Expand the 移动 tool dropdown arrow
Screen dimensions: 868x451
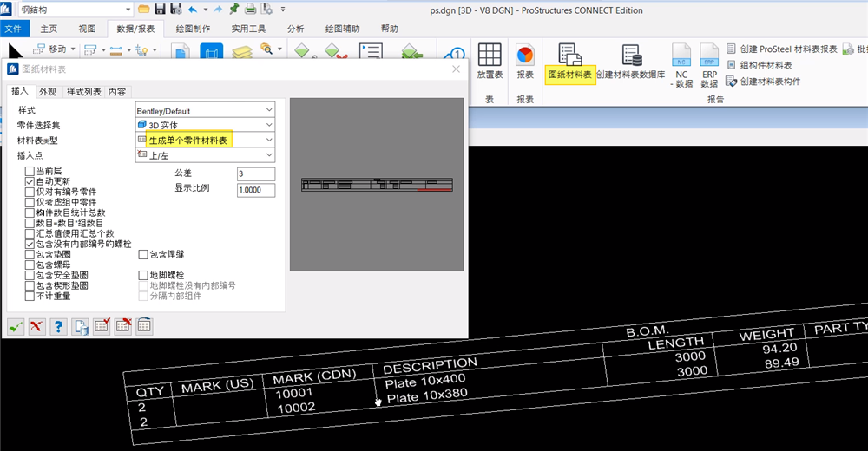73,49
